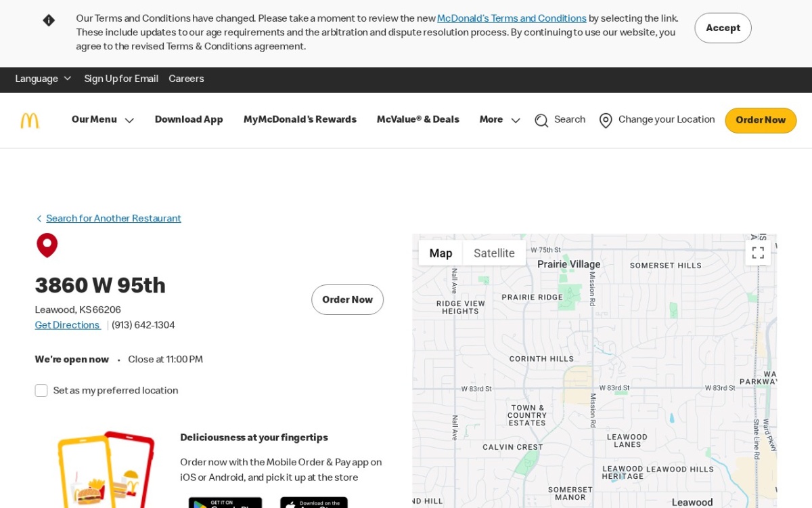The width and height of the screenshot is (812, 508).
Task: Open the Google Play store badge
Action: (225, 503)
